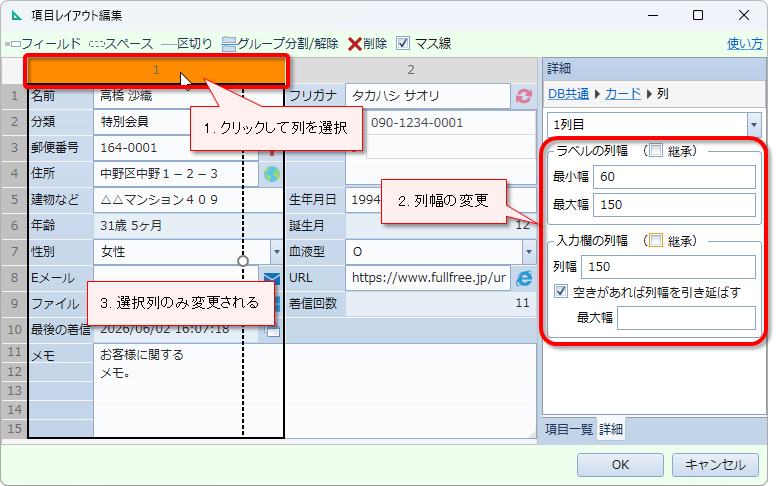Select column header 2

[411, 70]
